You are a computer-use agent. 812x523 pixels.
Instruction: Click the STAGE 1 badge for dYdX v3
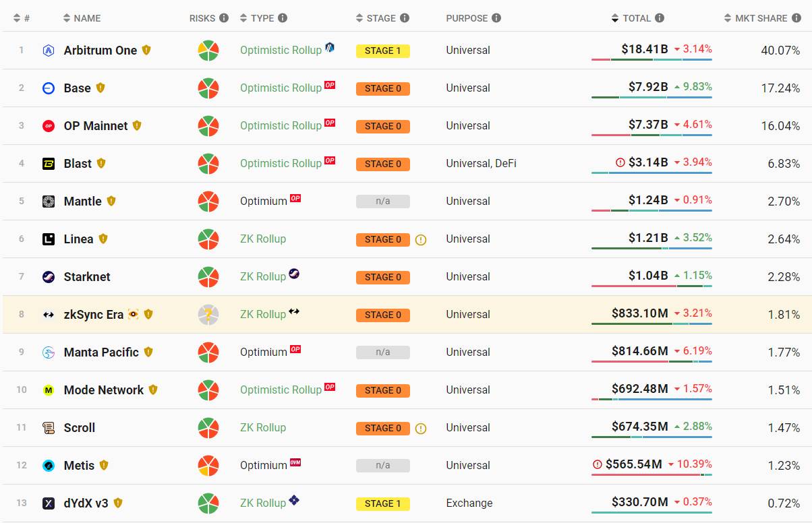pyautogui.click(x=383, y=503)
